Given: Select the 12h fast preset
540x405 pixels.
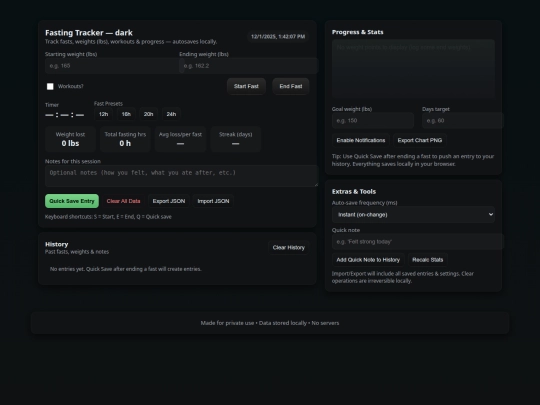Looking at the screenshot, I should coord(103,114).
